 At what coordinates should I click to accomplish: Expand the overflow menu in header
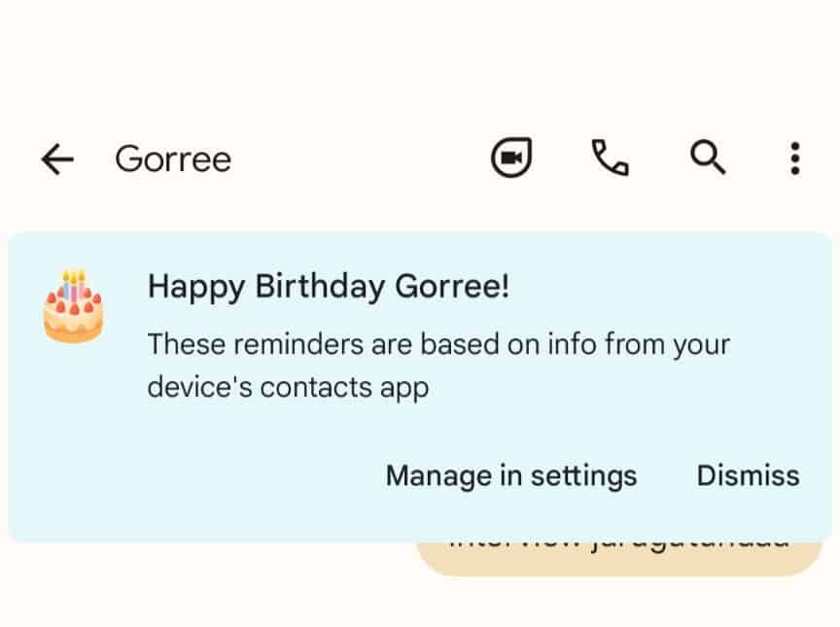(x=795, y=157)
